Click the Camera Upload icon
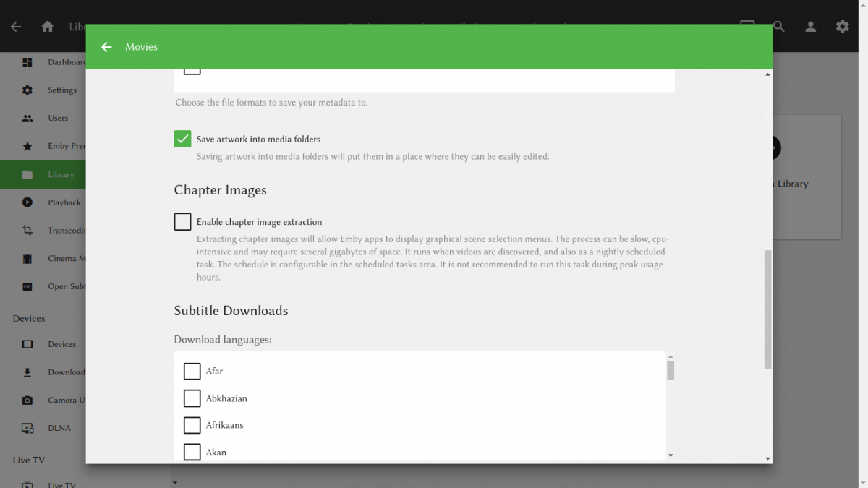 pyautogui.click(x=27, y=400)
